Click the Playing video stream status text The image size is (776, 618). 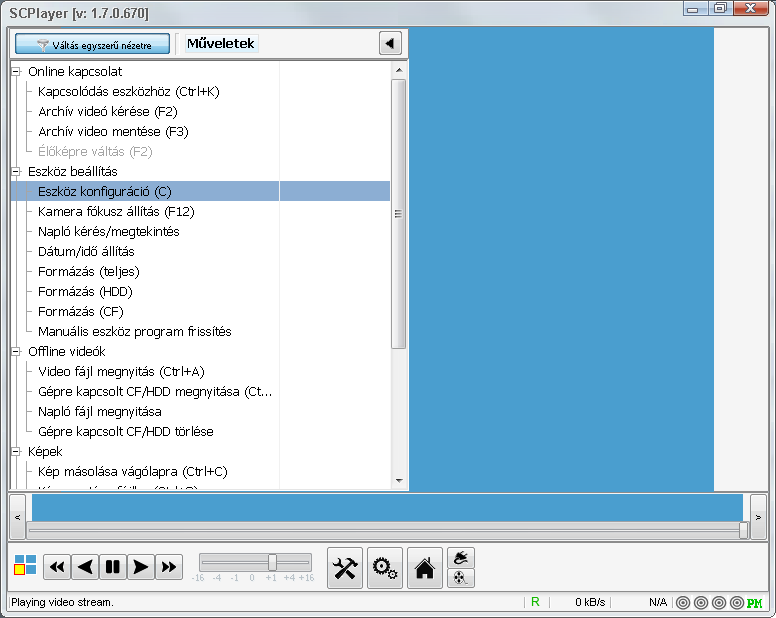(62, 602)
